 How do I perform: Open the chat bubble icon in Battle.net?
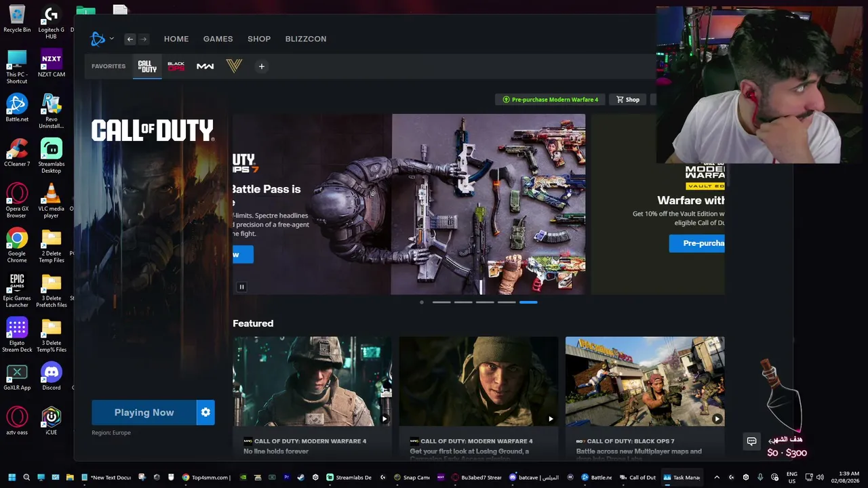(751, 441)
